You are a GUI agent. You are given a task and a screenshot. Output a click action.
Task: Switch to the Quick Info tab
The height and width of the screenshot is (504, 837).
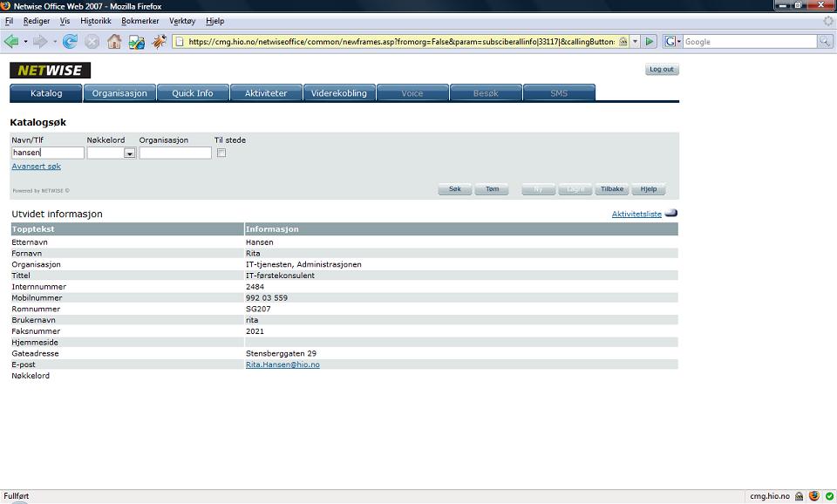[x=193, y=93]
